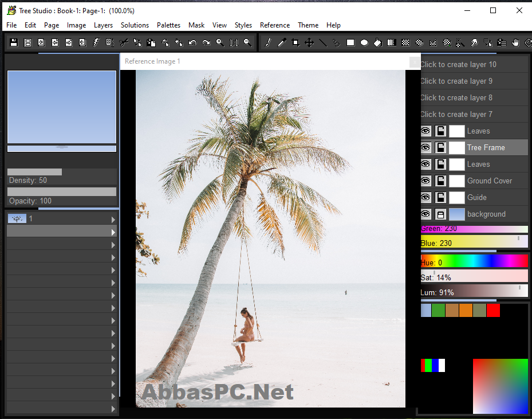Select the Crop tool

[x=295, y=42]
